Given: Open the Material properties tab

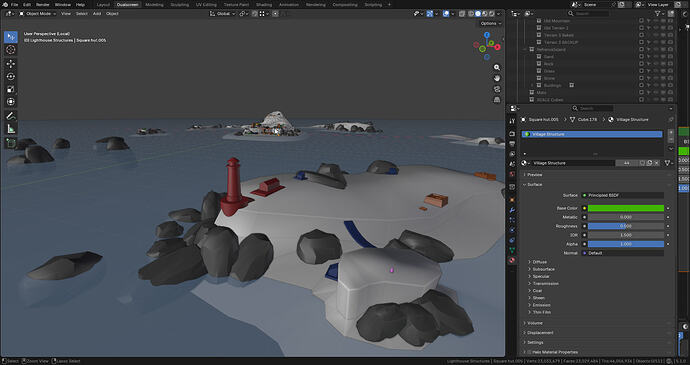Looking at the screenshot, I should click(512, 260).
